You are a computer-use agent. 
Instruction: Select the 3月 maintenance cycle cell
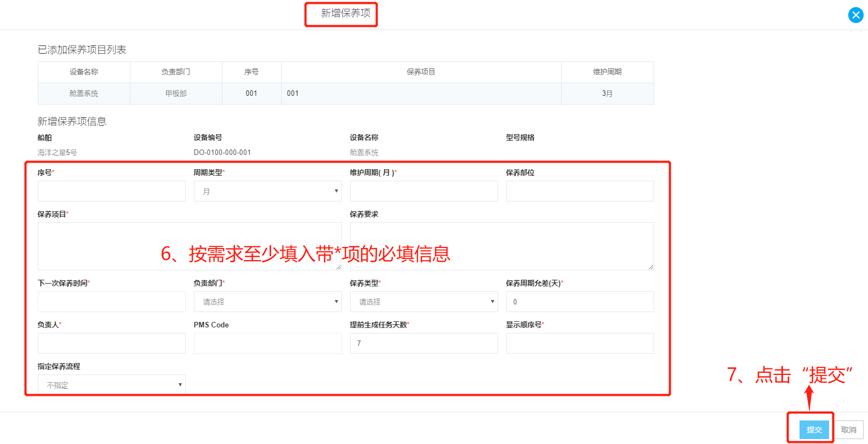607,94
